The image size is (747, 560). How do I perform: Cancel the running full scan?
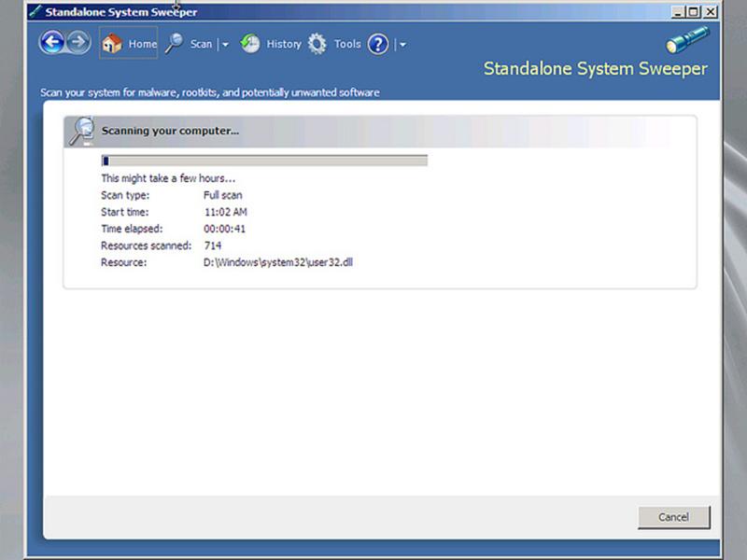point(673,517)
